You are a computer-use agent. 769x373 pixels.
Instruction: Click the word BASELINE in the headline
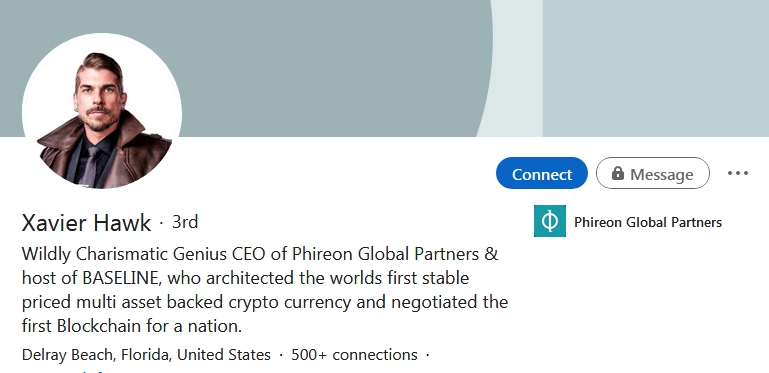pyautogui.click(x=120, y=278)
